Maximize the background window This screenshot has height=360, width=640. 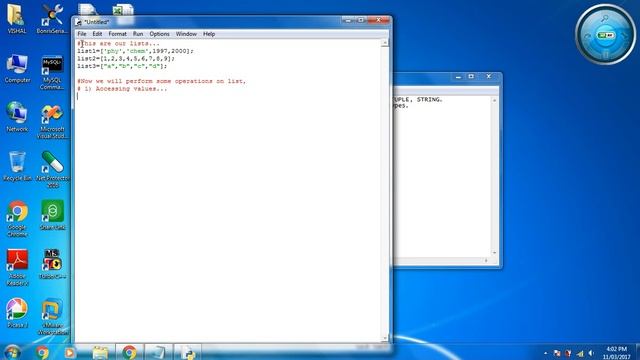pyautogui.click(x=471, y=77)
